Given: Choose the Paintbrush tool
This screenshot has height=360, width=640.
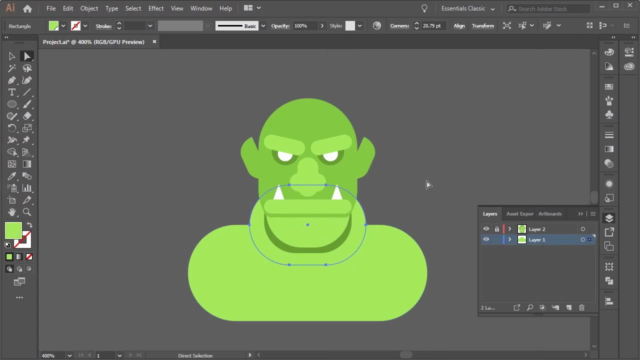Looking at the screenshot, I should coord(27,104).
